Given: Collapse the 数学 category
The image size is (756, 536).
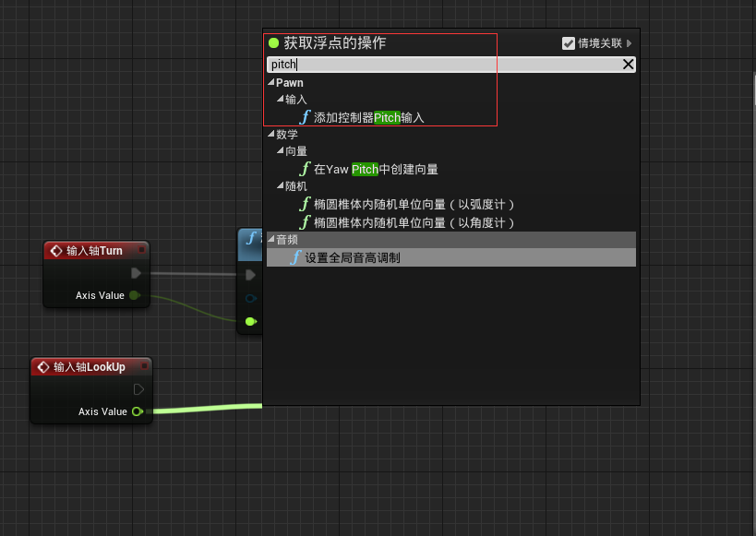Looking at the screenshot, I should (x=271, y=134).
